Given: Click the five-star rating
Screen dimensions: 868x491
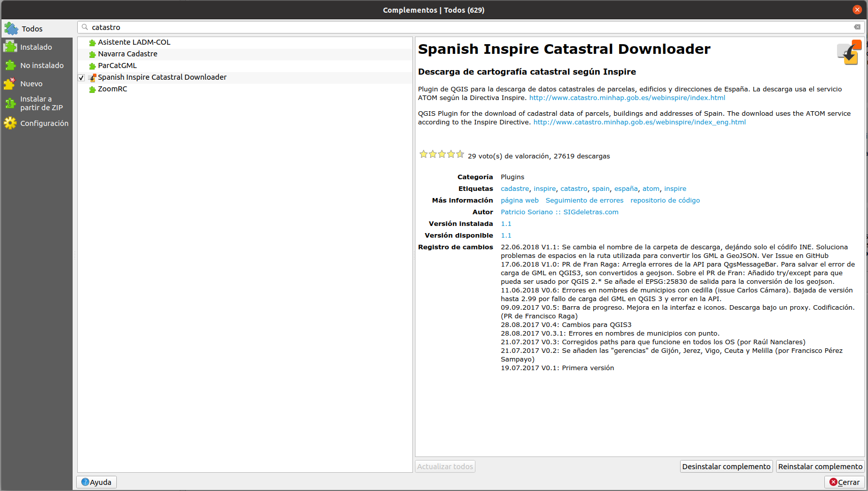Looking at the screenshot, I should tap(442, 154).
